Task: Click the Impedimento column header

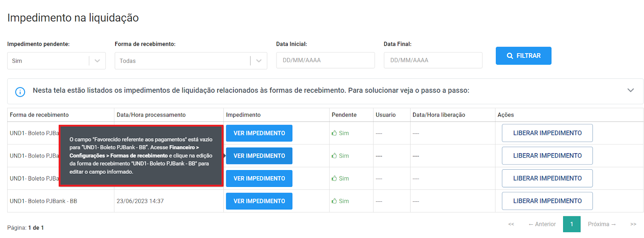Action: pyautogui.click(x=244, y=115)
